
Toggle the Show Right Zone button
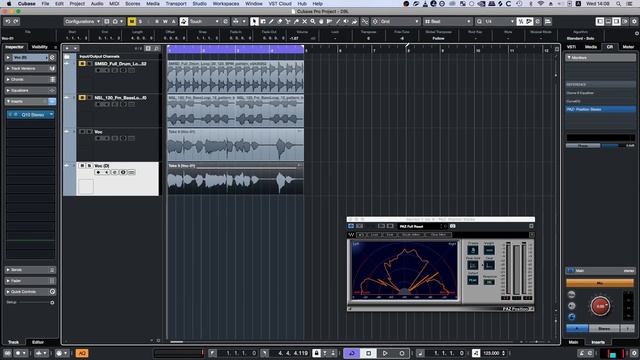(616, 21)
